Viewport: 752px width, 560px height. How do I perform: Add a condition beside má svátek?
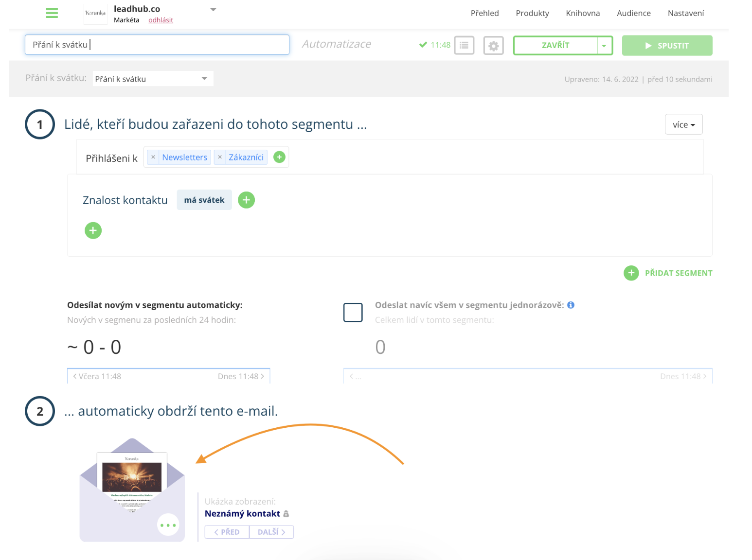tap(246, 200)
